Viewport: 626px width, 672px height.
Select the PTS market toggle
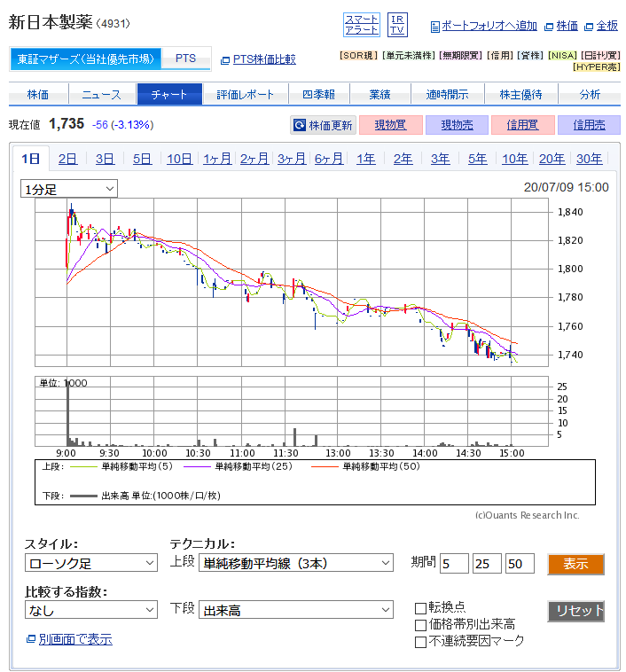[185, 59]
